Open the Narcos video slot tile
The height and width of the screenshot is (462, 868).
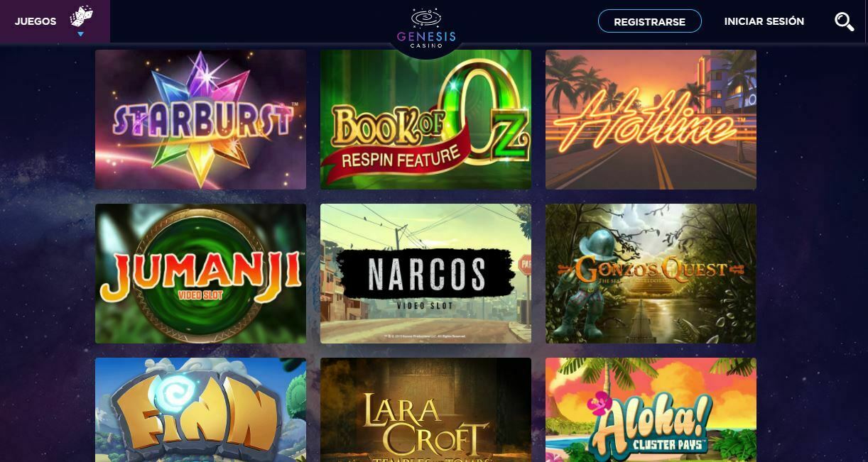[x=425, y=273]
